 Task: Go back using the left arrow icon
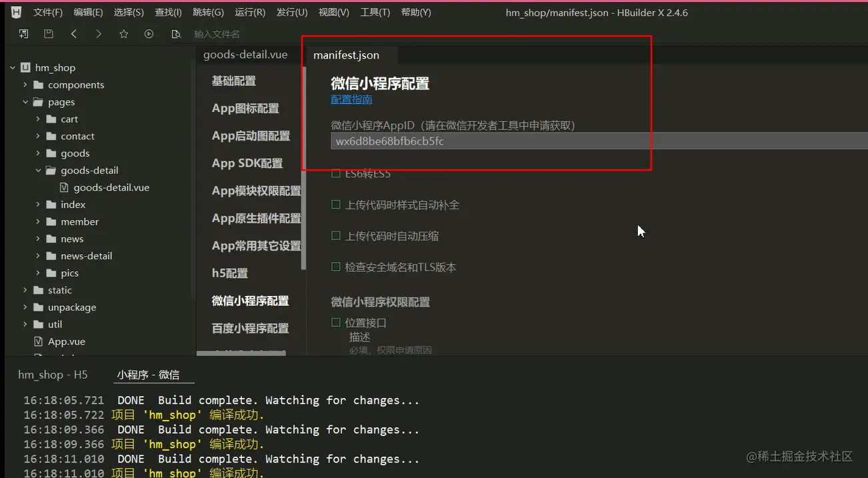tap(73, 33)
